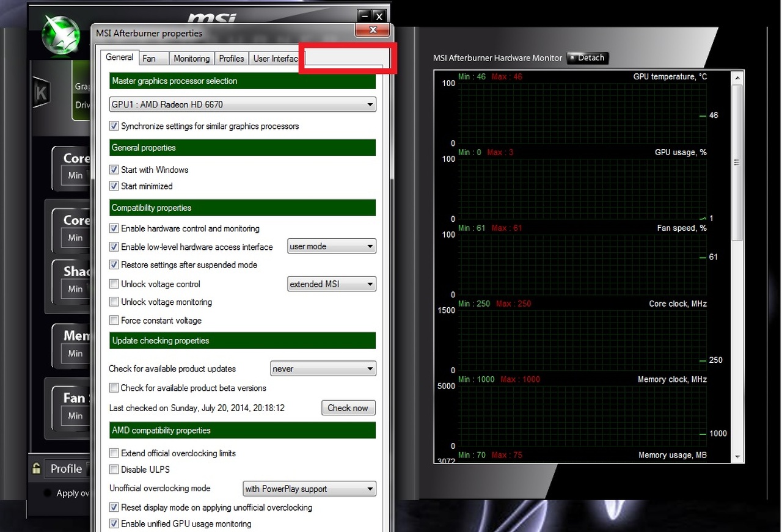
Task: Click the Kombustor K button in main window
Action: [42, 93]
